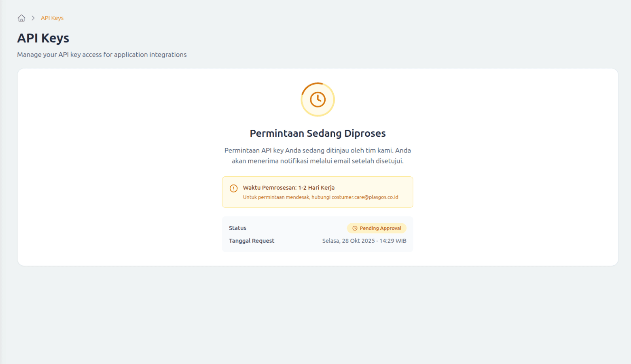Select the API Keys page heading
The image size is (631, 364).
click(x=43, y=38)
